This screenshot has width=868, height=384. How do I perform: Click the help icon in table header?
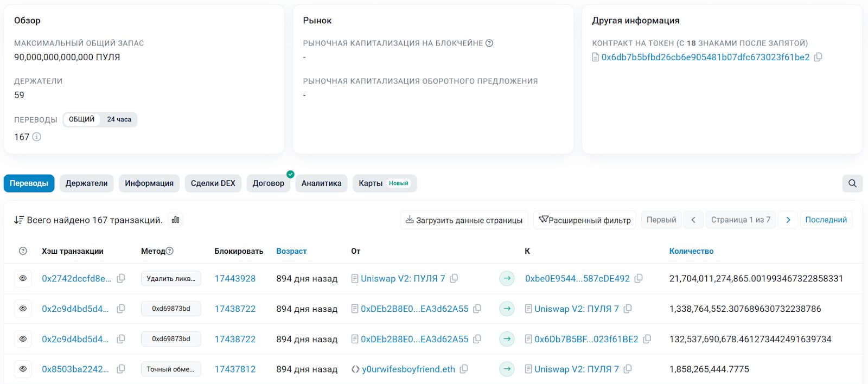pyautogui.click(x=23, y=251)
